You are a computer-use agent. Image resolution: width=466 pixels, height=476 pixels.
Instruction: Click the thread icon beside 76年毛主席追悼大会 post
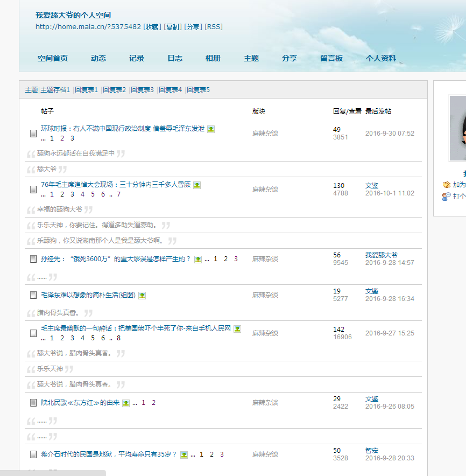33,190
